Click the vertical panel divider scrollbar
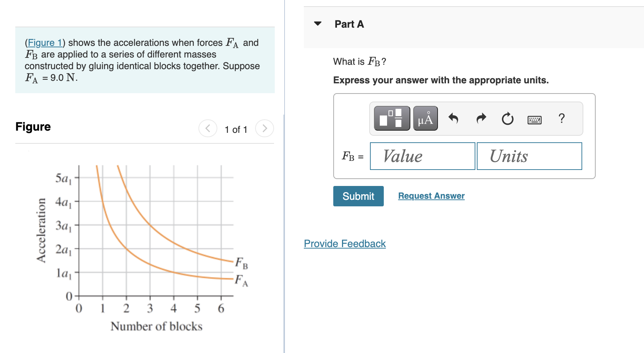 tap(284, 233)
